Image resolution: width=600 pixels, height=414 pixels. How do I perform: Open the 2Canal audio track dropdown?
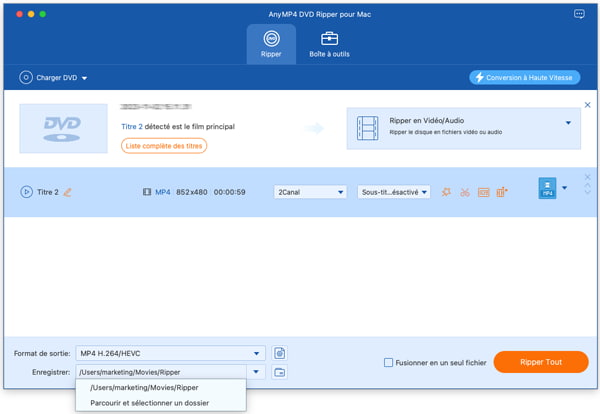[310, 192]
